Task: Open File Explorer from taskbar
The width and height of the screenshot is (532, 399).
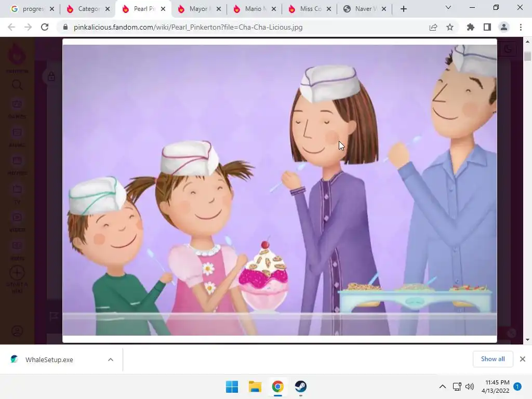Action: [x=255, y=387]
